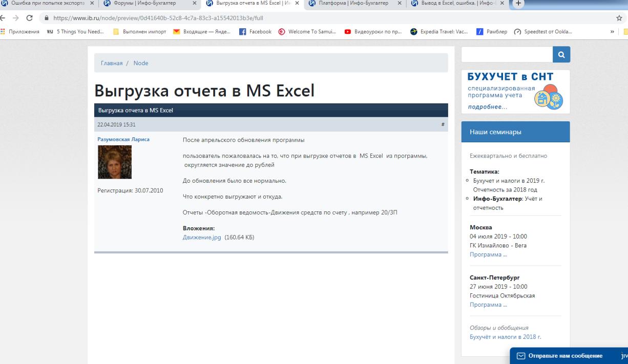This screenshot has width=628, height=364.
Task: Close the 'Платформа | Инфо-Бухгалтер' tab
Action: (x=400, y=4)
